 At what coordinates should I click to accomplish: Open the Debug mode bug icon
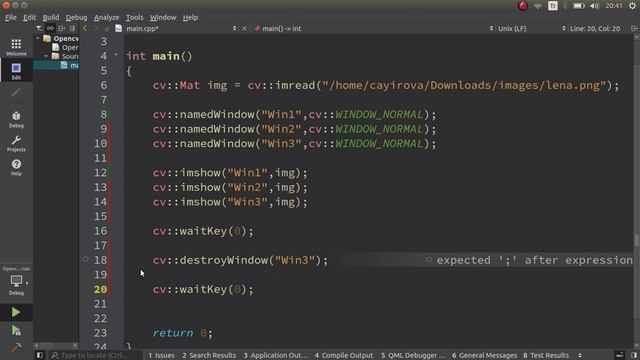coord(16,119)
